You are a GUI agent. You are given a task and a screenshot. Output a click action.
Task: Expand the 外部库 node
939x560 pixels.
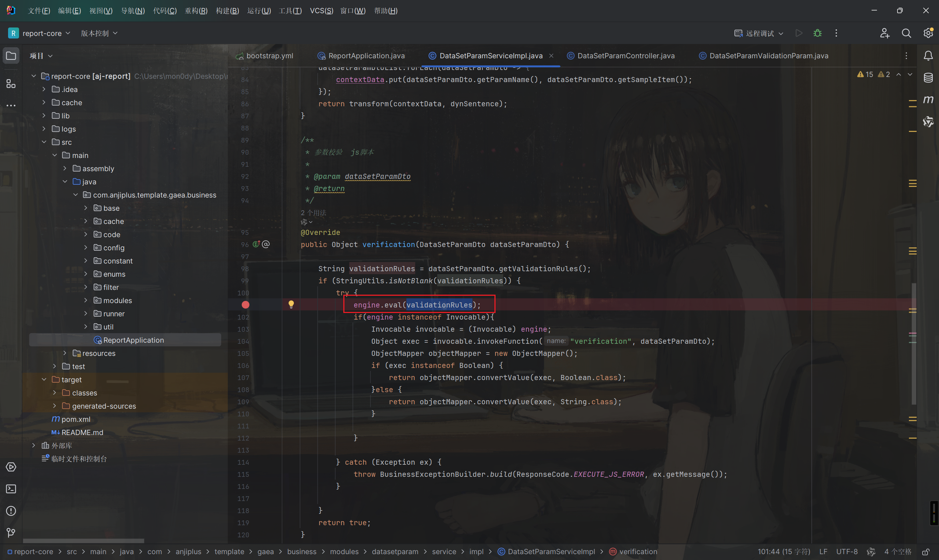33,445
